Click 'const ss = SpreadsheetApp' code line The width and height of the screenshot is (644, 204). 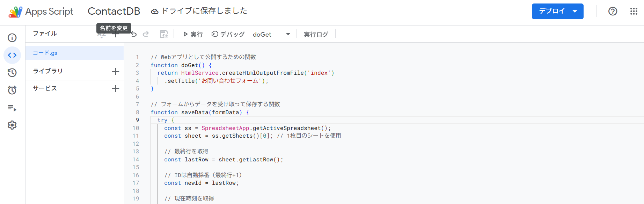247,128
